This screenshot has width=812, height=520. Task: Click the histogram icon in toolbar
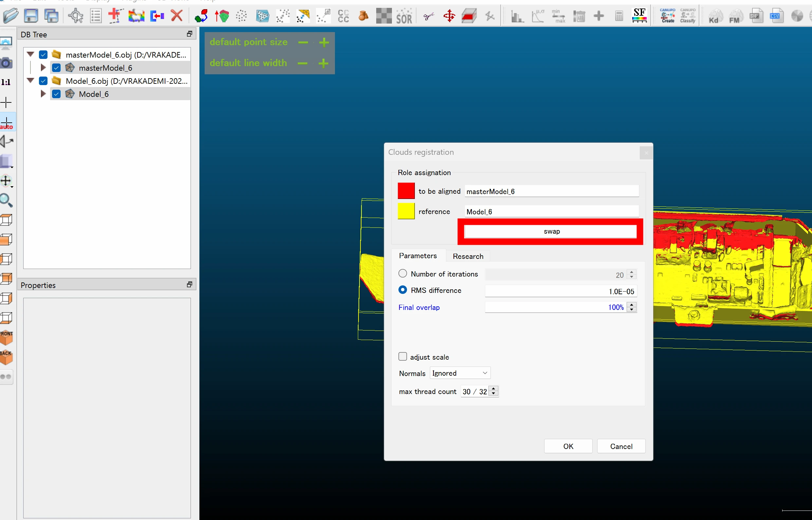(517, 16)
